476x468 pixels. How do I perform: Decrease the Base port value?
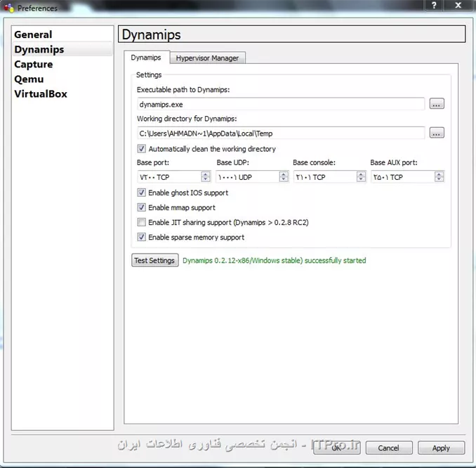tap(206, 179)
